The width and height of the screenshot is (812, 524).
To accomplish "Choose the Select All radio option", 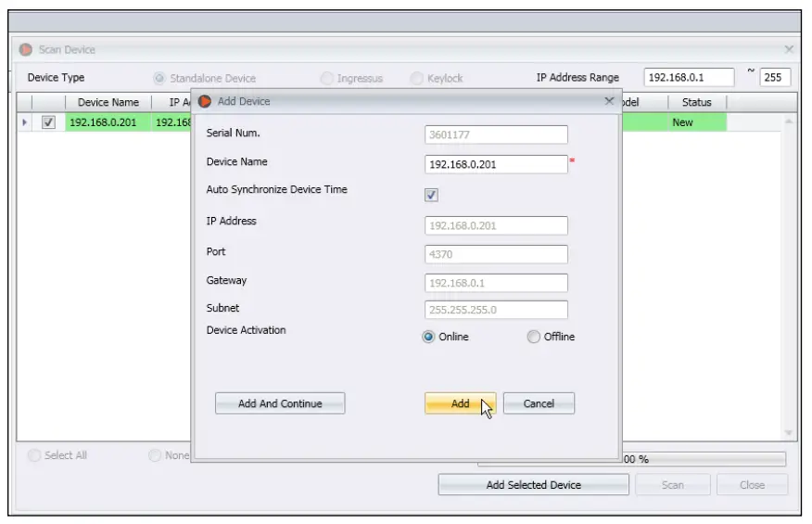I will 34,455.
